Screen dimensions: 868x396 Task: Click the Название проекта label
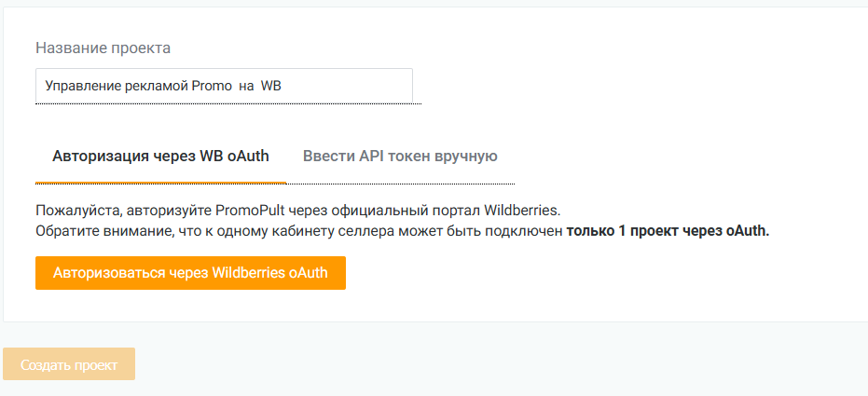(x=103, y=48)
